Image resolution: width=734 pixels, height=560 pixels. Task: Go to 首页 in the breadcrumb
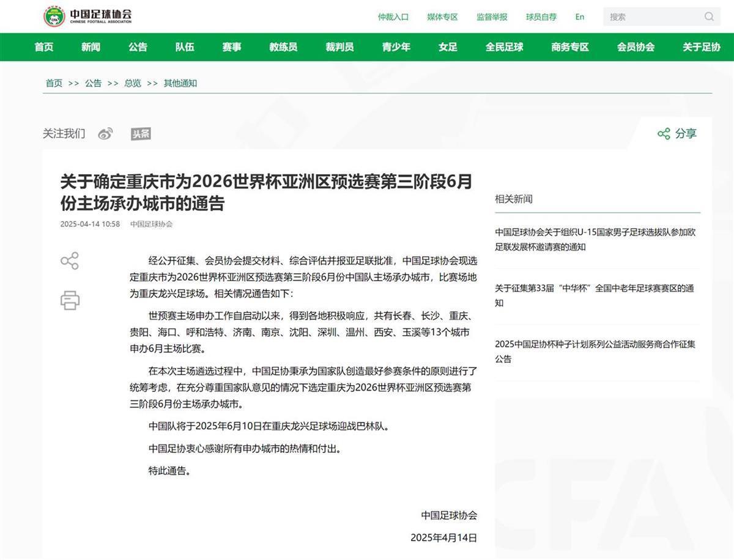[x=54, y=83]
